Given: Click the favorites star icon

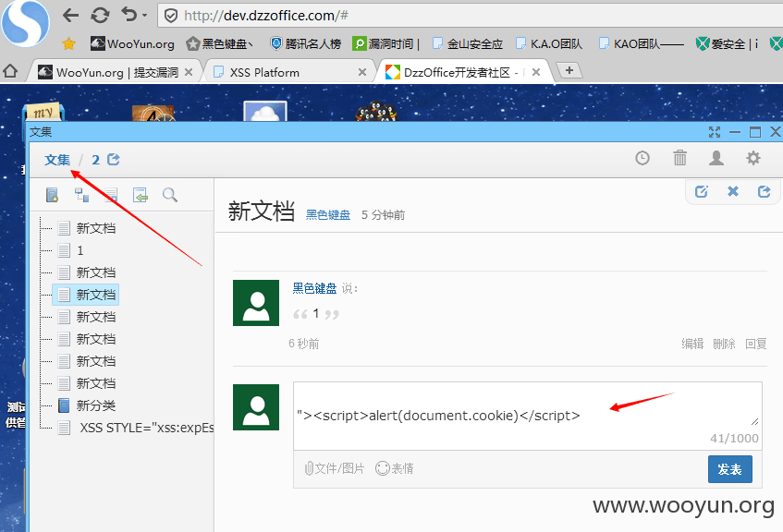Looking at the screenshot, I should coord(68,44).
